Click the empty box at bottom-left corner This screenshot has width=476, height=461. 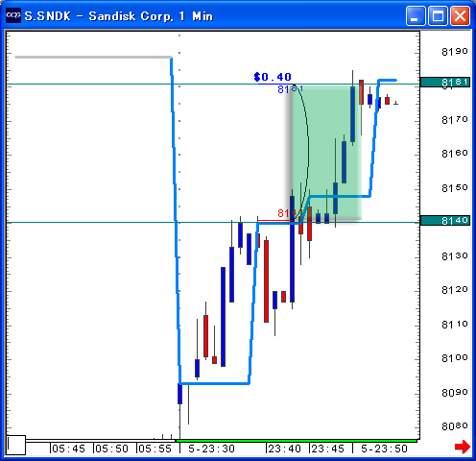(16, 445)
